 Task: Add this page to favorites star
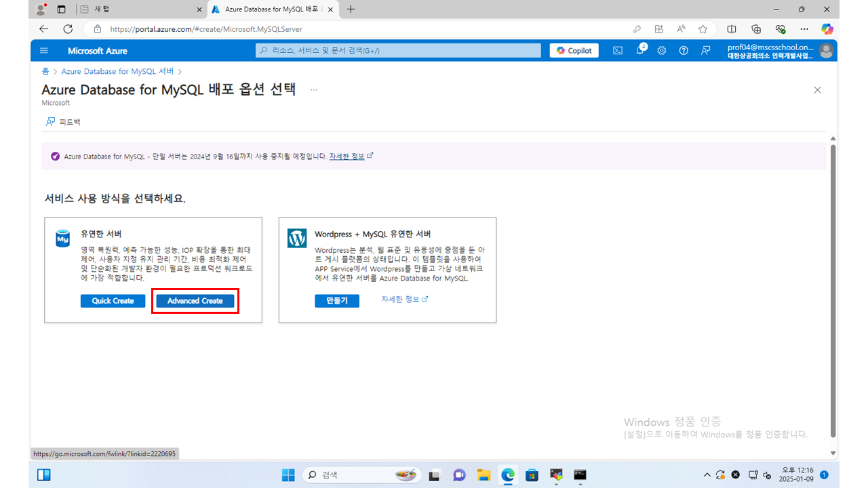(x=703, y=29)
